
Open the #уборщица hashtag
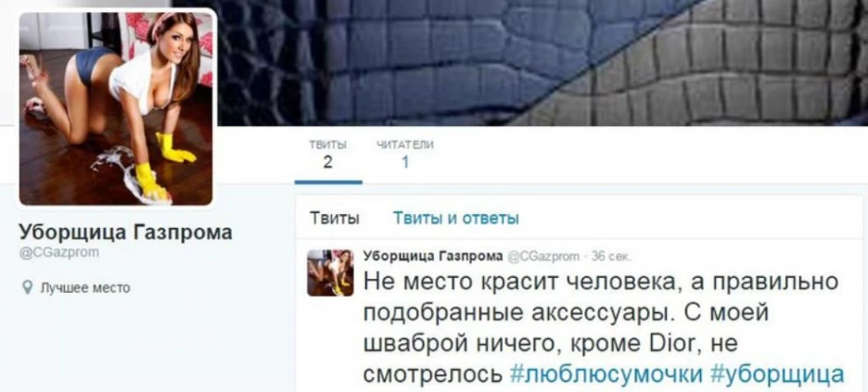point(777,374)
